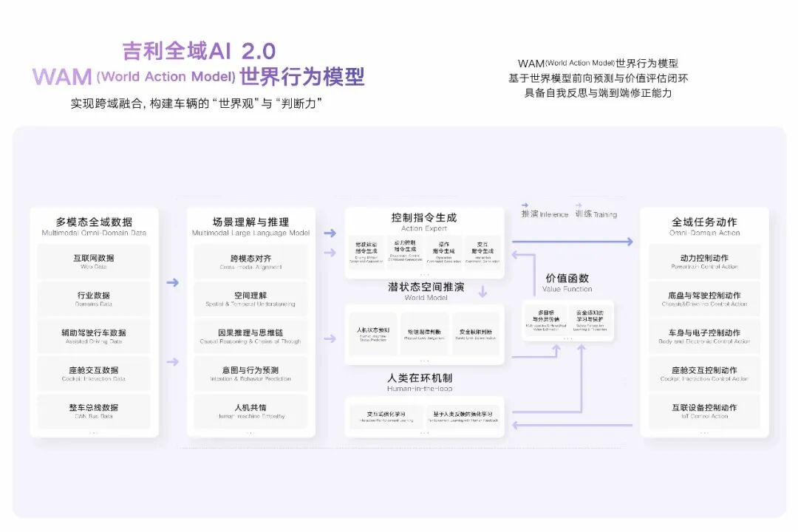Select the "底盘与驾驶控制动作" card
This screenshot has height=532, width=798.
704,299
